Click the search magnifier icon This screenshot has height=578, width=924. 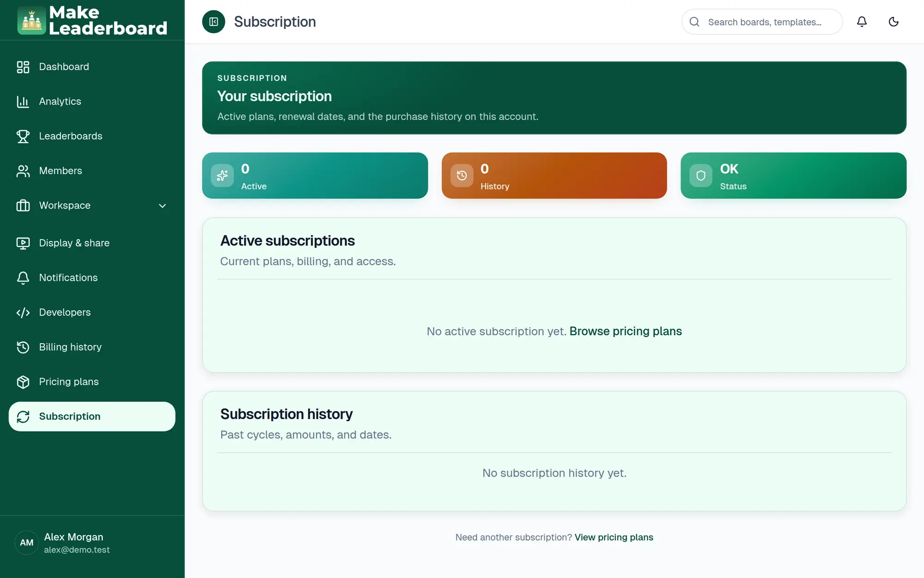coord(694,22)
